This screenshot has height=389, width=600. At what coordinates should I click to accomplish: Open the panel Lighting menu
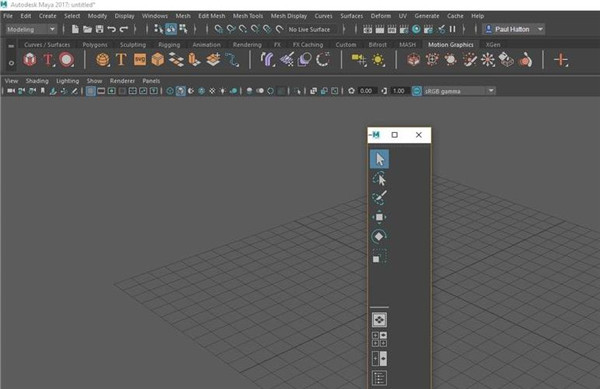[x=67, y=81]
